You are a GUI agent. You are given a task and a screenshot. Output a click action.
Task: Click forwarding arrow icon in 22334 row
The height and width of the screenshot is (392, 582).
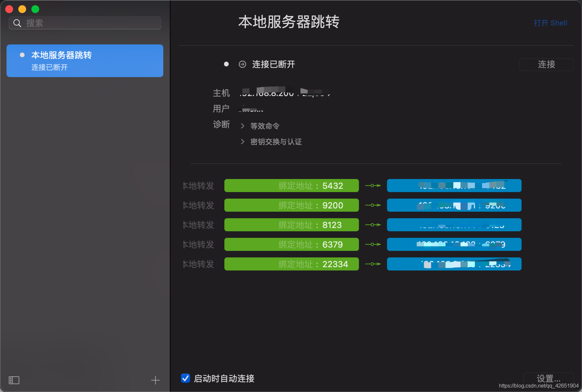pyautogui.click(x=373, y=264)
